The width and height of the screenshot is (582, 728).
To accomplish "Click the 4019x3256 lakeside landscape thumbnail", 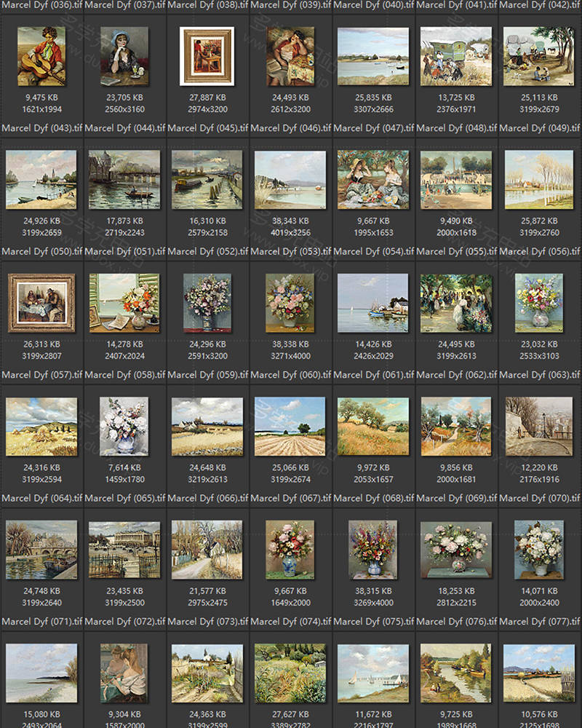I will (290, 180).
